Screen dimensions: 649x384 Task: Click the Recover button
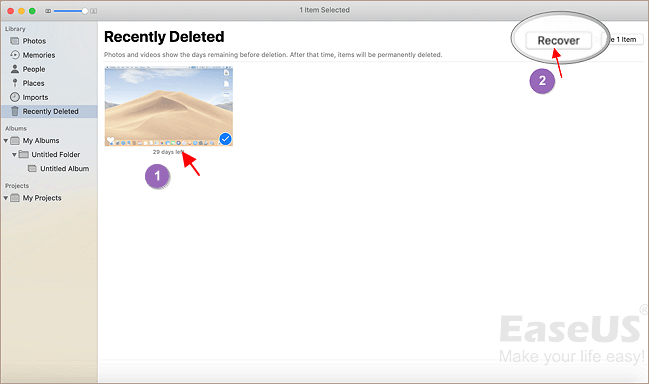pyautogui.click(x=558, y=41)
